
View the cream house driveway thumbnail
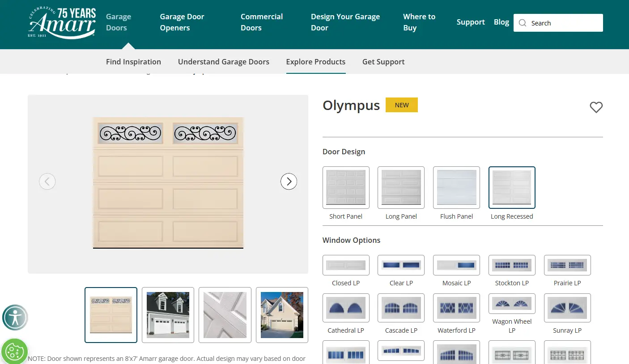pos(282,315)
